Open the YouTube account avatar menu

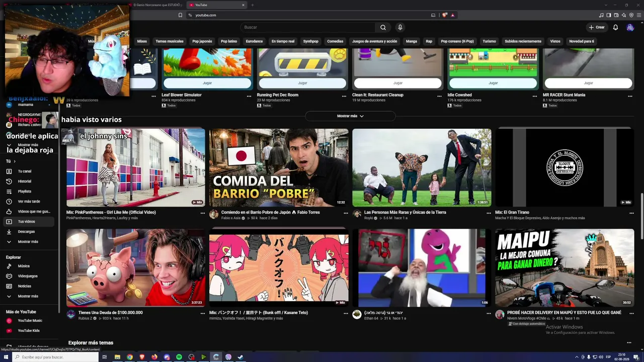pos(630,27)
